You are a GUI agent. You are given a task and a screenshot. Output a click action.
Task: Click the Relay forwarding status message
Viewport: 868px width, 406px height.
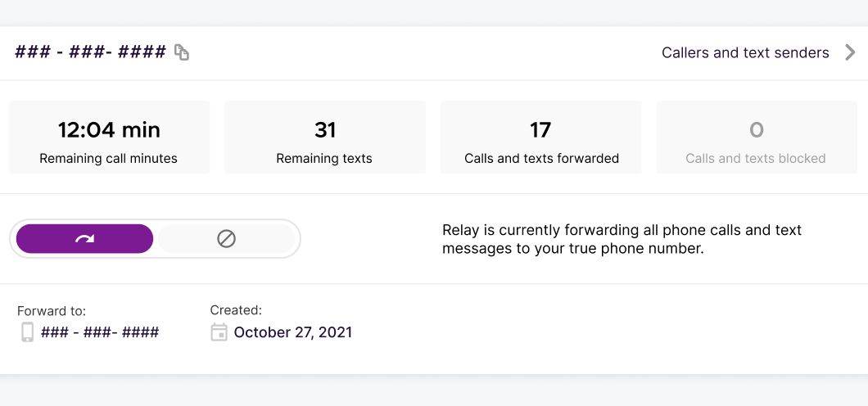click(x=622, y=239)
